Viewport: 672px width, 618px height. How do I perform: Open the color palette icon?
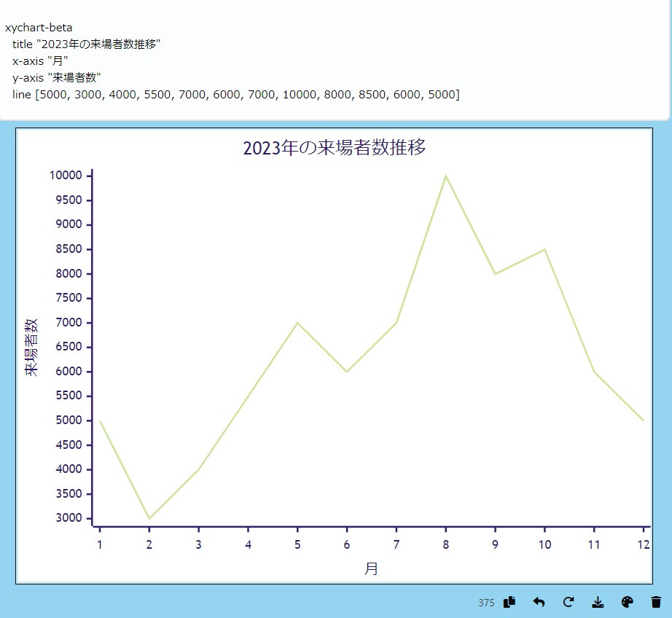click(627, 602)
